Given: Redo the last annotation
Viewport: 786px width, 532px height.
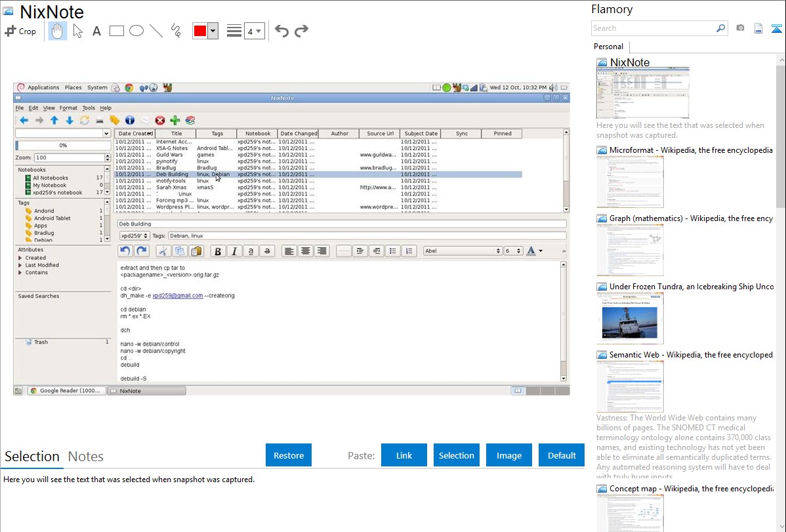Looking at the screenshot, I should pos(301,31).
